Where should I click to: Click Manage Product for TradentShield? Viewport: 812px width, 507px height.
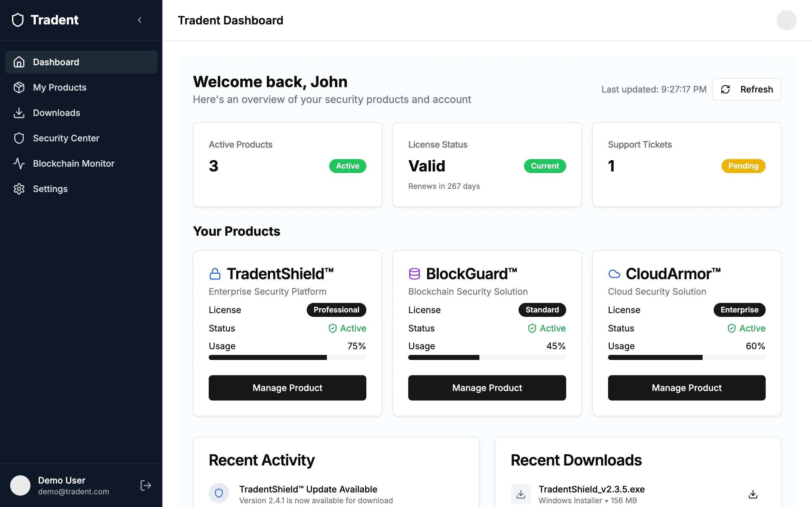(287, 388)
